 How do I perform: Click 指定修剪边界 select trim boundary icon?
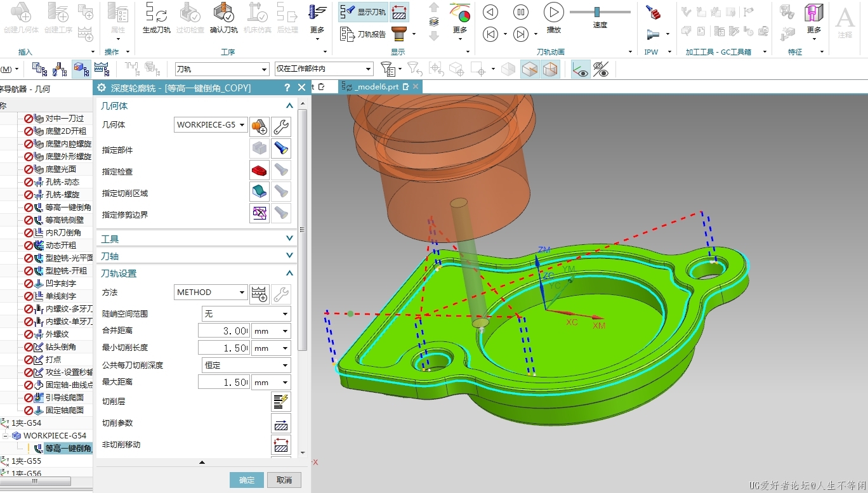pos(260,213)
